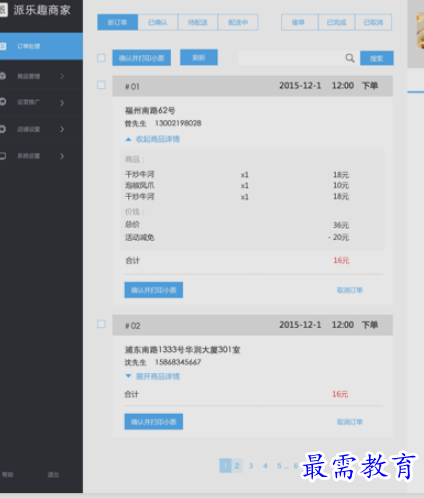Switch to the 已确认 tab

(x=158, y=22)
